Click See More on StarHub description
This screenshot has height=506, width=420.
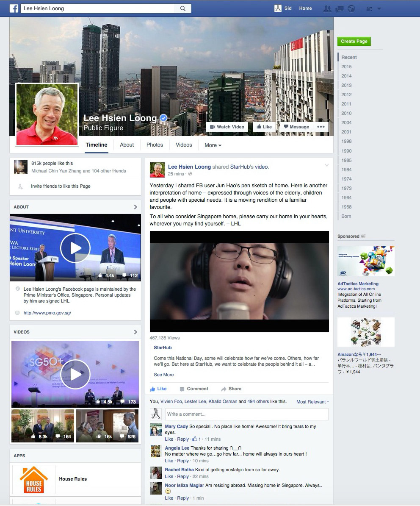pos(164,375)
